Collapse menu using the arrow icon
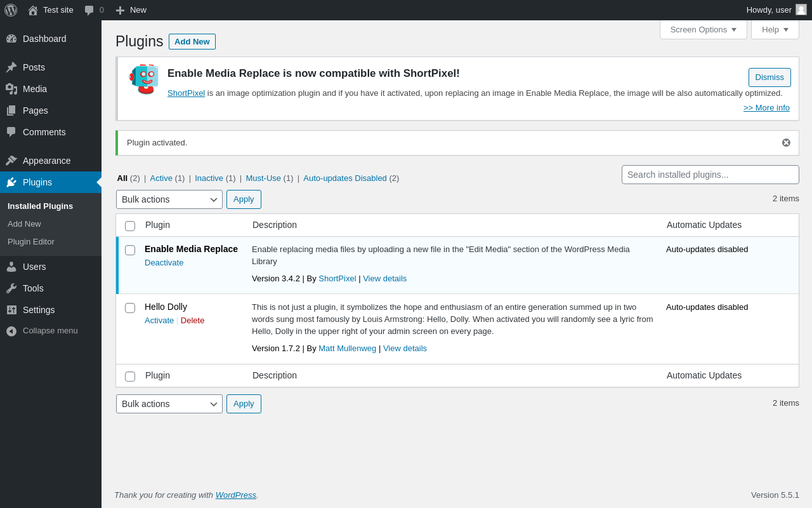Screen dimensions: 812x508 point(11,331)
